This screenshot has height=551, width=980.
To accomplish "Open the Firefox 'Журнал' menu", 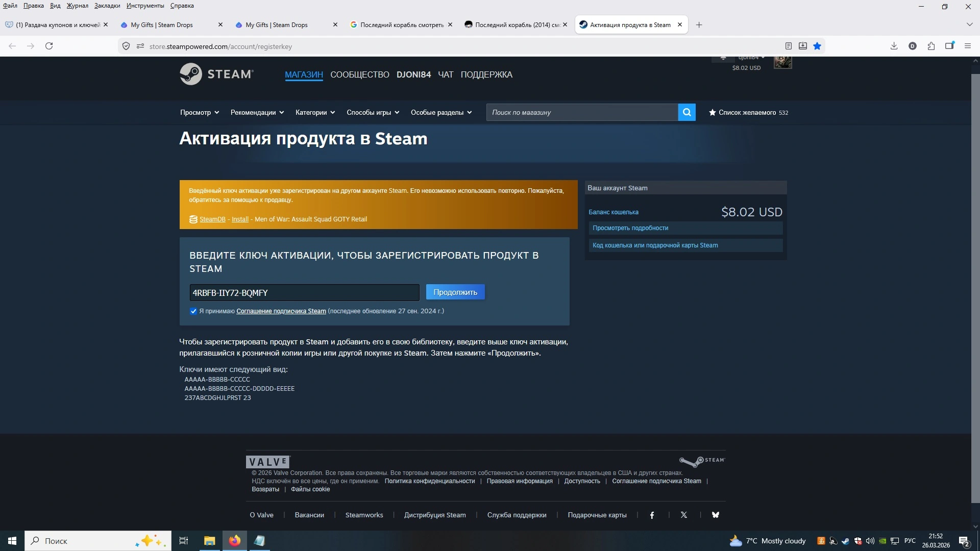I will tap(77, 6).
